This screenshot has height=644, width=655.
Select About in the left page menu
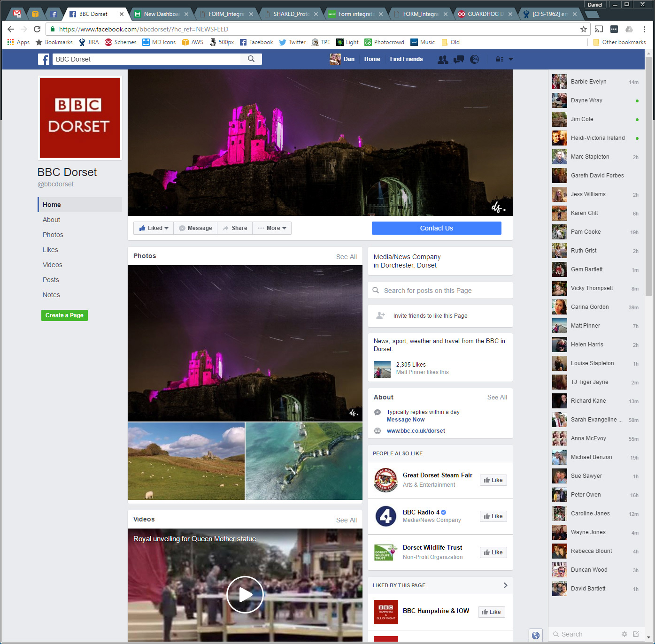pos(51,220)
